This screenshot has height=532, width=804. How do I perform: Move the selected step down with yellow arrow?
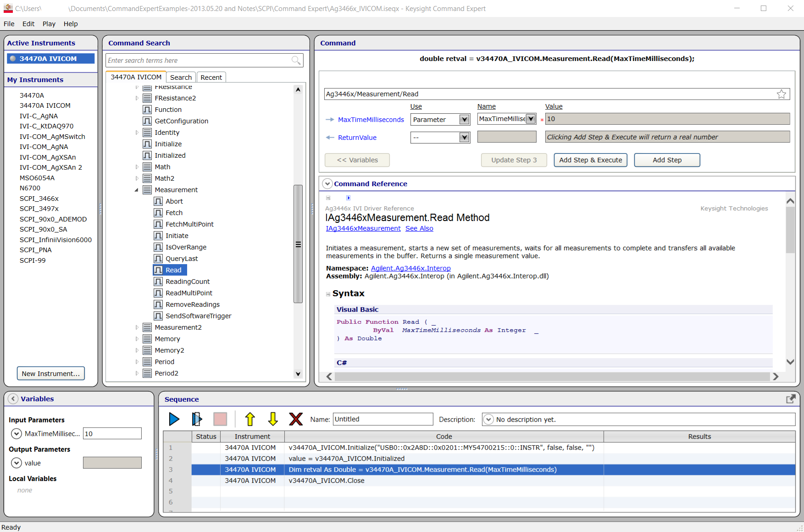pos(273,419)
